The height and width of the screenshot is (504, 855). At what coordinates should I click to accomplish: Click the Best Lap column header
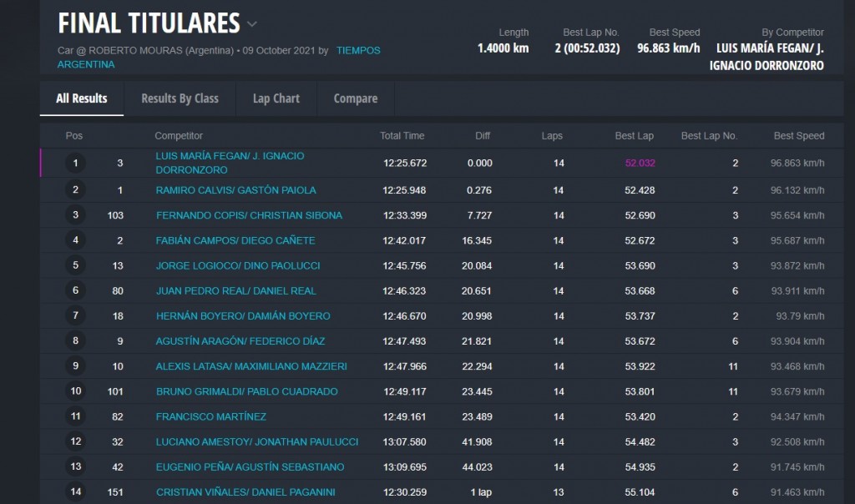(x=635, y=136)
